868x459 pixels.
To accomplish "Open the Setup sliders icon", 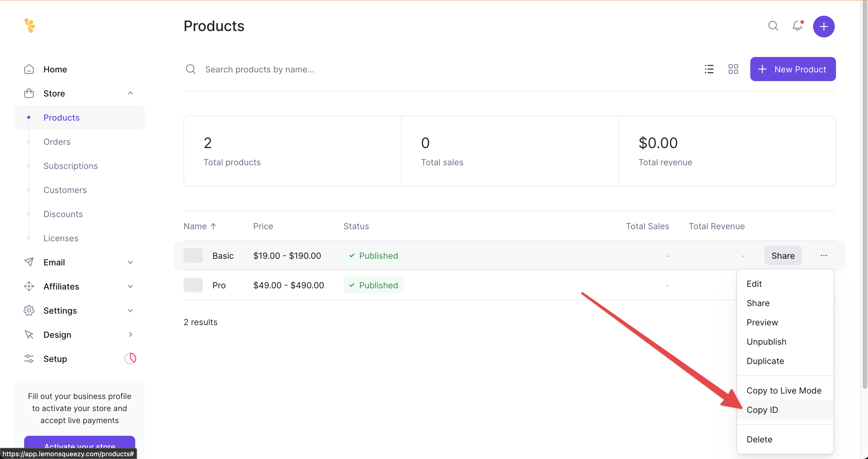I will point(29,359).
